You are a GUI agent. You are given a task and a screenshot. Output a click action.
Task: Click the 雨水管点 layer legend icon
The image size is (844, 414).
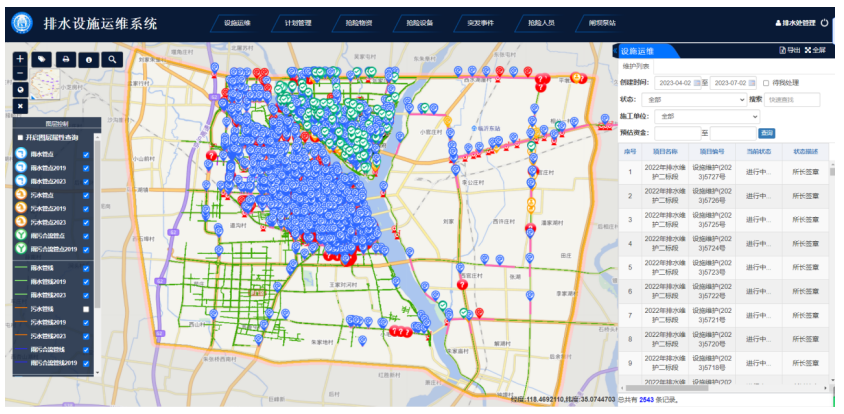pos(20,154)
